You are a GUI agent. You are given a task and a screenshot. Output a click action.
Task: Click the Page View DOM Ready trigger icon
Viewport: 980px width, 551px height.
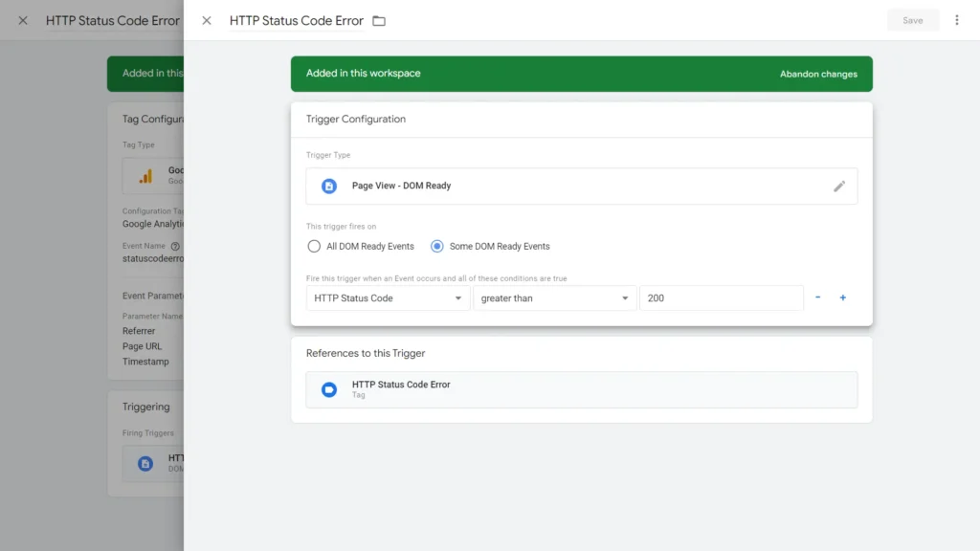pyautogui.click(x=327, y=186)
